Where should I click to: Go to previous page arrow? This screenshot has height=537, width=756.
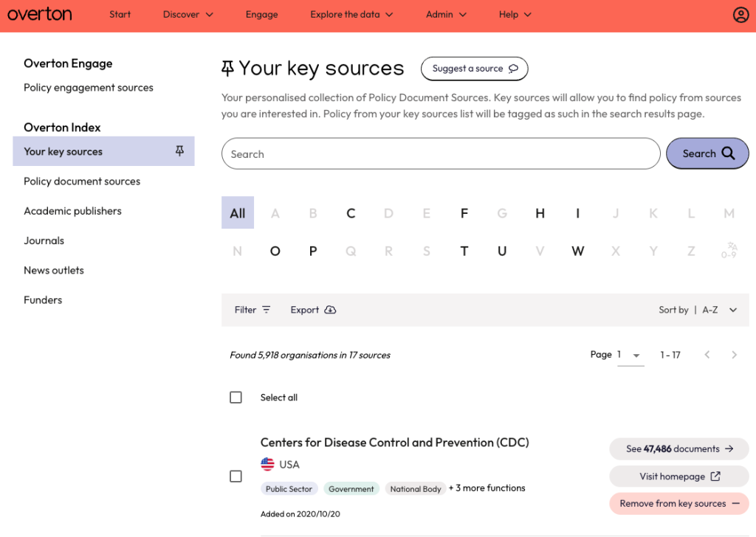707,355
